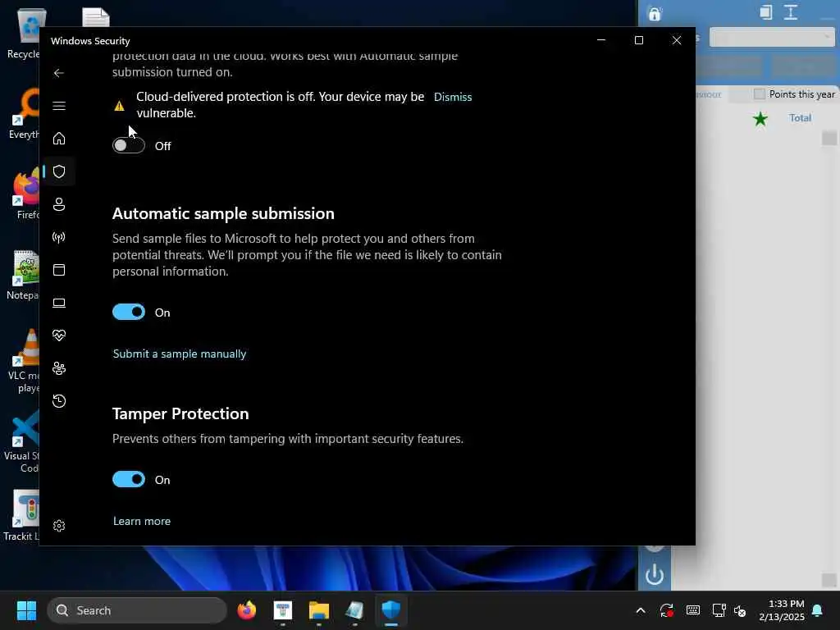This screenshot has width=840, height=630.
Task: Click the power icon in background window
Action: 655,575
